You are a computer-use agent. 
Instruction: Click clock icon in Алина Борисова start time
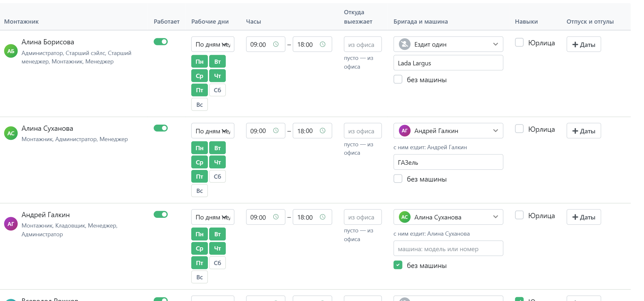coord(276,44)
